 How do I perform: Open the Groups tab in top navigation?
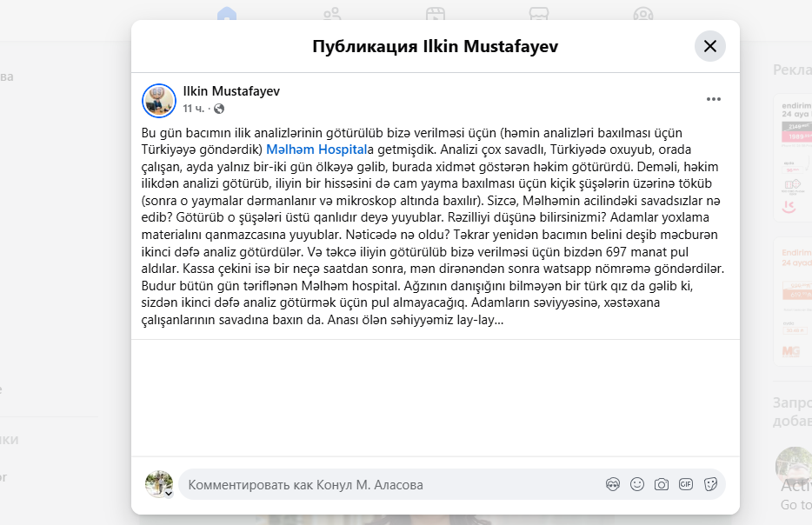tap(643, 14)
